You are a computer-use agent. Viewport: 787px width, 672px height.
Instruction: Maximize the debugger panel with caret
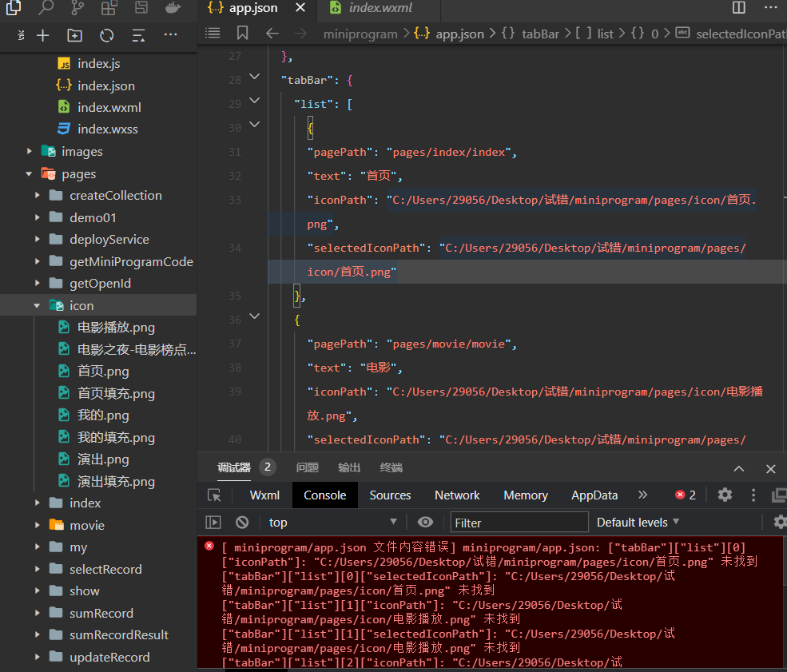click(x=739, y=469)
